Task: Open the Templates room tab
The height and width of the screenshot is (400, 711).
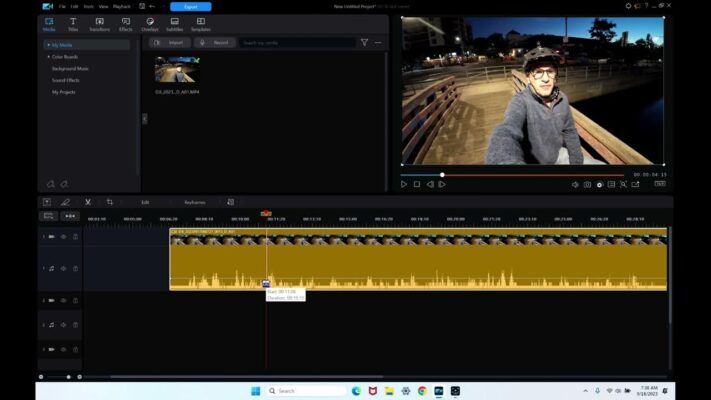Action: point(200,24)
